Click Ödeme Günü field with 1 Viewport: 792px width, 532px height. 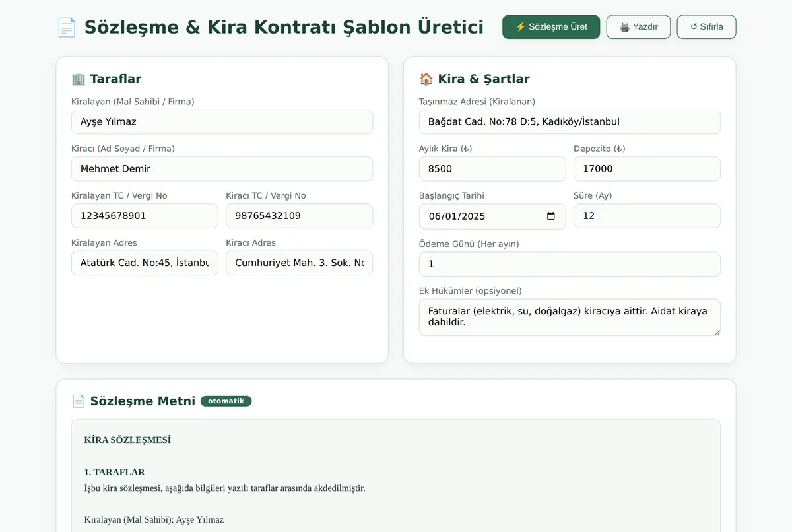(570, 264)
